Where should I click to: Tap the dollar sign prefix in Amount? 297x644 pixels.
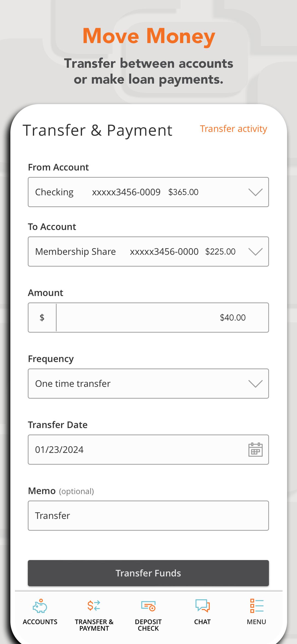42,317
